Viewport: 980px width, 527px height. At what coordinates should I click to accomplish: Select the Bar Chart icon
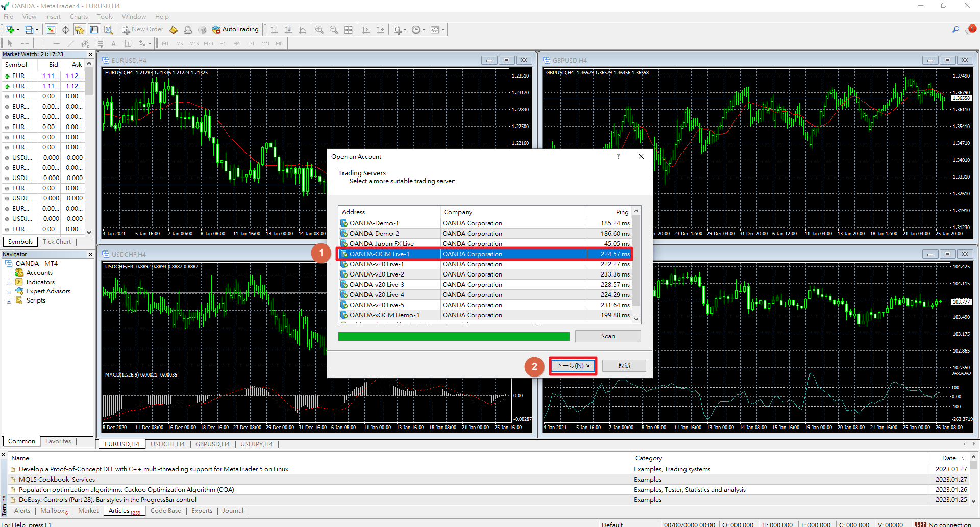274,30
